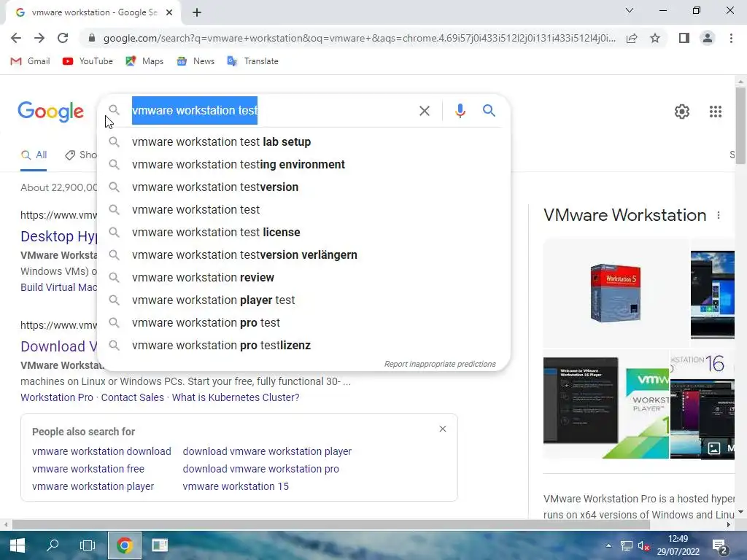Open the News bookmark

[196, 61]
